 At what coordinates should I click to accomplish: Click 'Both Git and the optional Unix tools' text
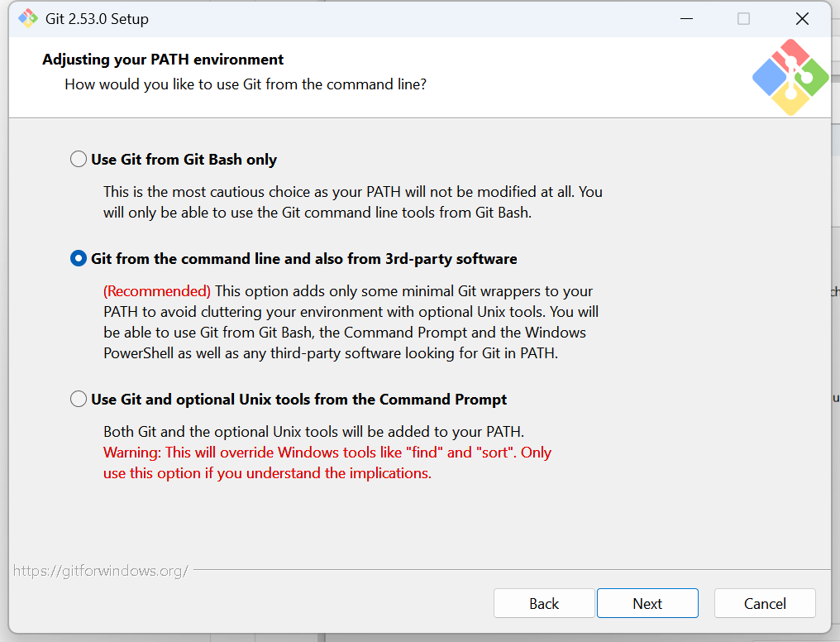tap(314, 431)
